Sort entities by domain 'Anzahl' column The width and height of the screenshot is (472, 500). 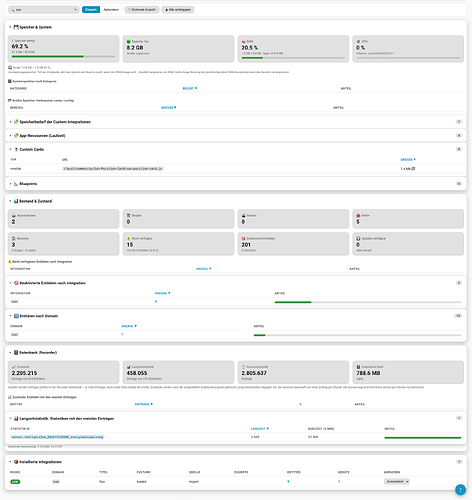point(129,326)
